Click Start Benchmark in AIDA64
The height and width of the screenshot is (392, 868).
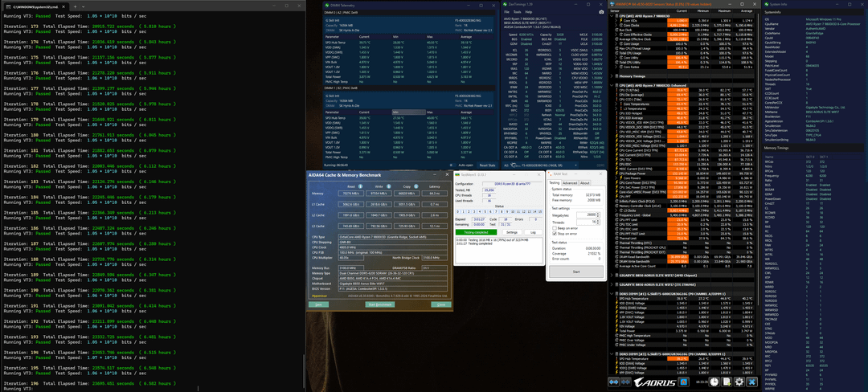point(380,304)
